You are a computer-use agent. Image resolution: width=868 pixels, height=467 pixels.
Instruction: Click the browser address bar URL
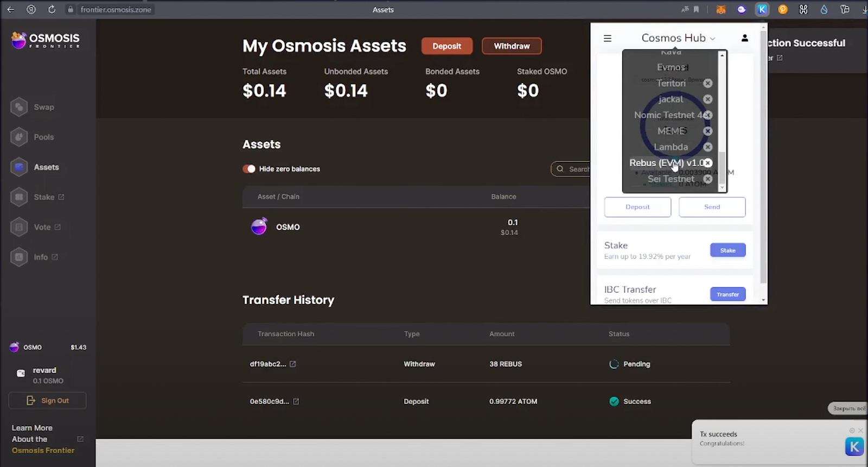pyautogui.click(x=116, y=9)
